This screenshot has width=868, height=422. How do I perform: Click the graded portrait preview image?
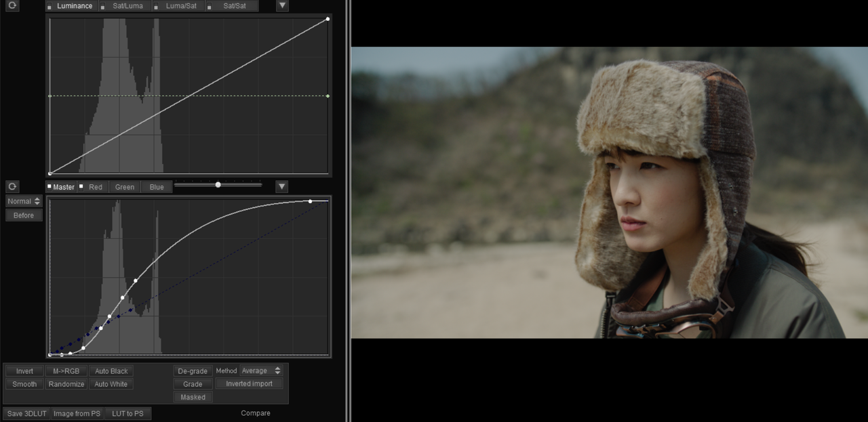point(609,192)
